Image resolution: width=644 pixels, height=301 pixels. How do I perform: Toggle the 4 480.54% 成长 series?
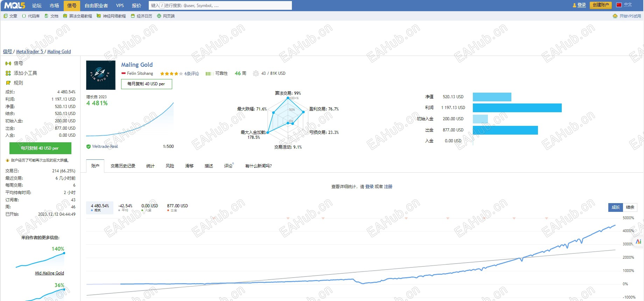pyautogui.click(x=100, y=208)
